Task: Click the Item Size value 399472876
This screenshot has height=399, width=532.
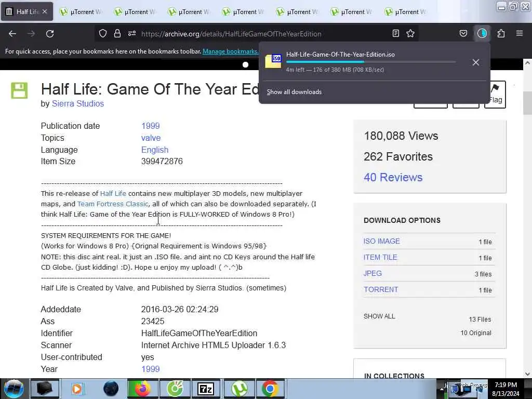Action: 162,162
